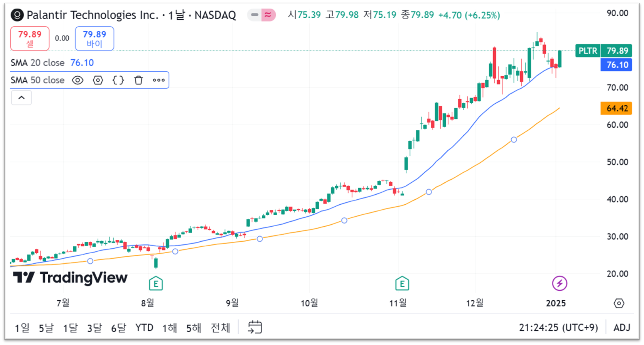
Task: Open more options for SMA 50
Action: click(158, 80)
